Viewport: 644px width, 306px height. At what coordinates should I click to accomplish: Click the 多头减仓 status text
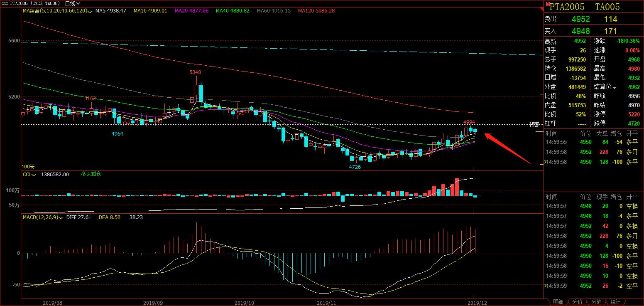pyautogui.click(x=91, y=174)
